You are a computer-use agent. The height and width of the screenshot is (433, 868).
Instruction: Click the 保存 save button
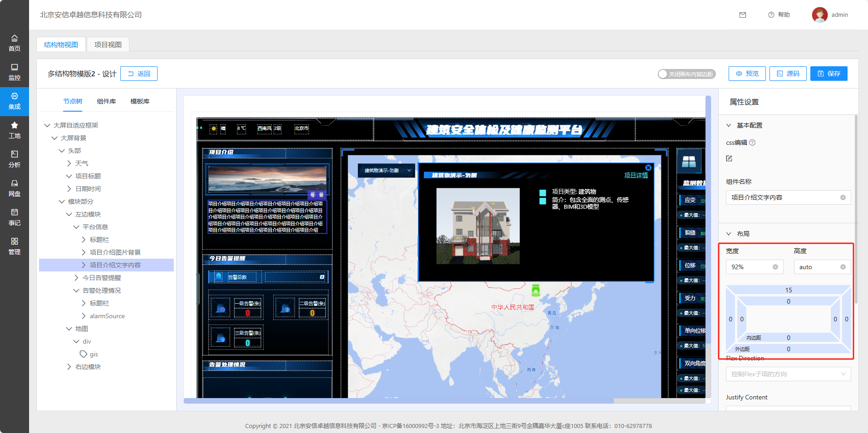[x=829, y=74]
